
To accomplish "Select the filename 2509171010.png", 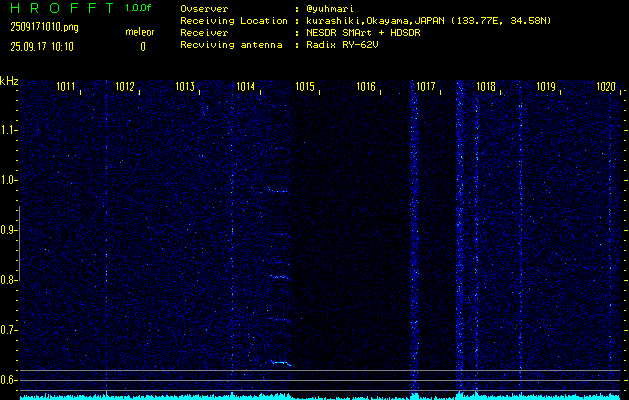I will [x=44, y=27].
